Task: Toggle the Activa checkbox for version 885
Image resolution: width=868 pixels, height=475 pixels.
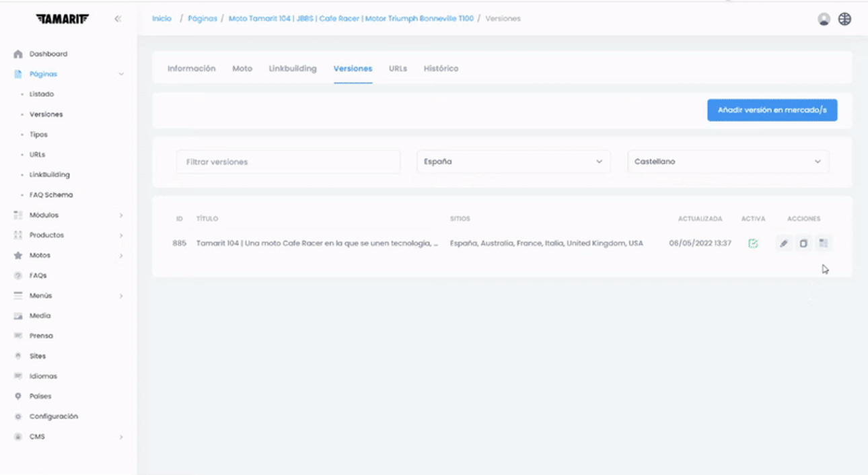Action: click(x=753, y=244)
